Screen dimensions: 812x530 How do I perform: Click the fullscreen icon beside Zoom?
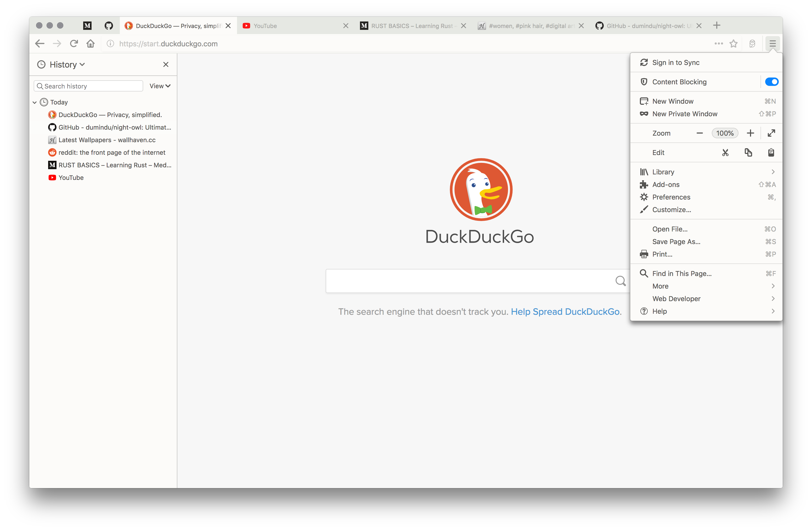(x=771, y=133)
